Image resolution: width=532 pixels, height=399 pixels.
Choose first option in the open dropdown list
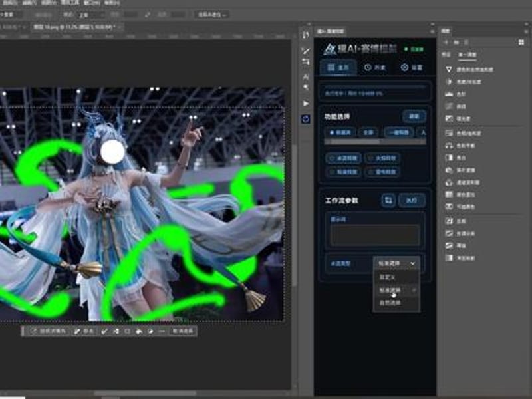(396, 277)
